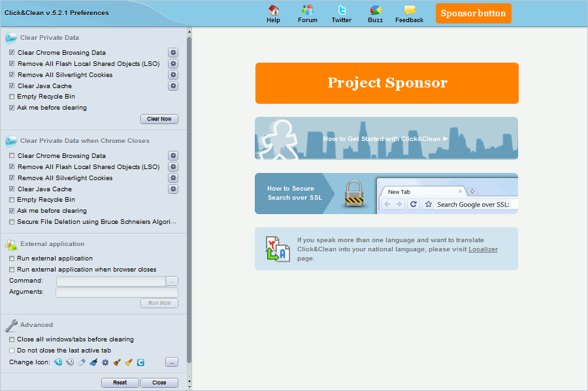Click the Clear Now button

[159, 119]
